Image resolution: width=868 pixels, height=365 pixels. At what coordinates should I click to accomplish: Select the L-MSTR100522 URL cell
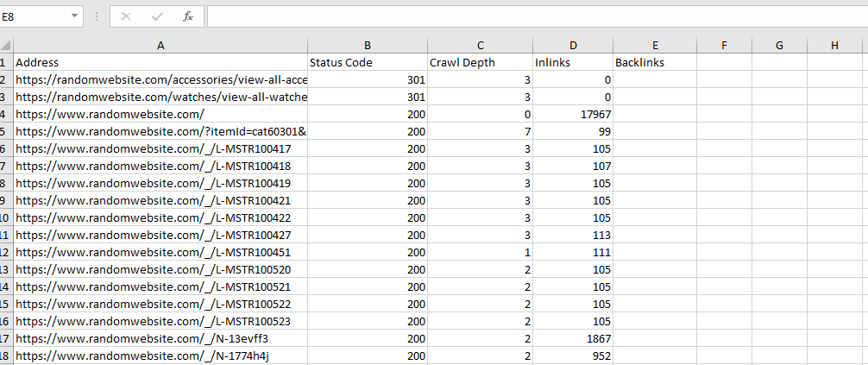click(160, 304)
